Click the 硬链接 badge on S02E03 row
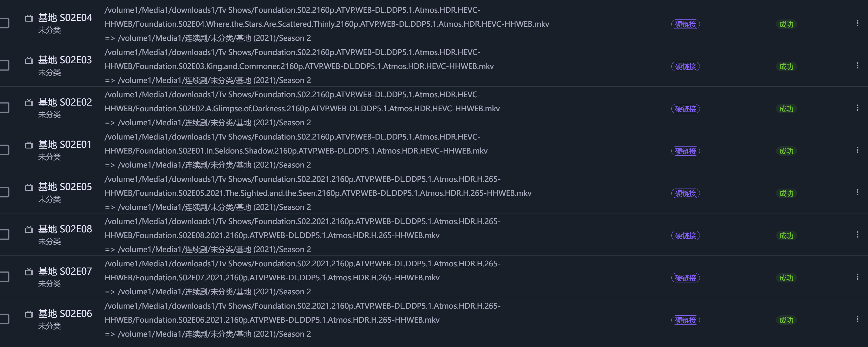 [x=685, y=66]
